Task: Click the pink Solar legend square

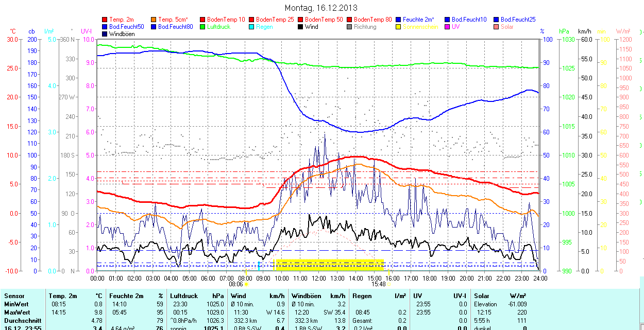Action: (x=497, y=27)
